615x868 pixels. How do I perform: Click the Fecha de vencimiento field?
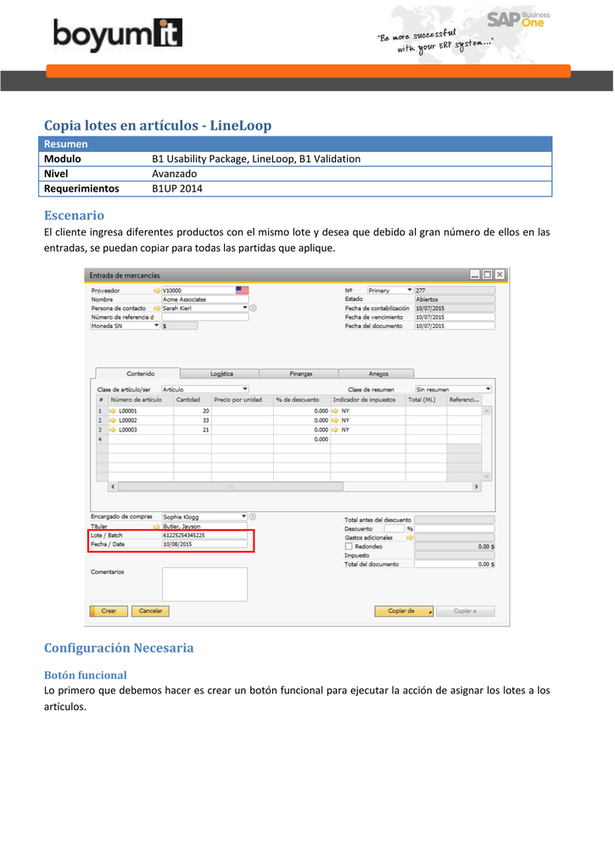[x=455, y=317]
